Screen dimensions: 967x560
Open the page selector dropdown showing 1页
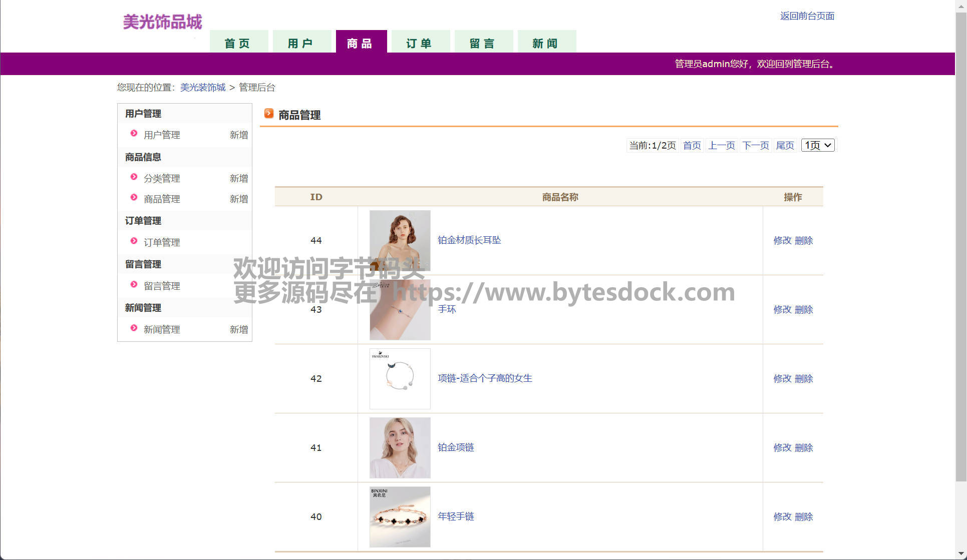click(817, 145)
